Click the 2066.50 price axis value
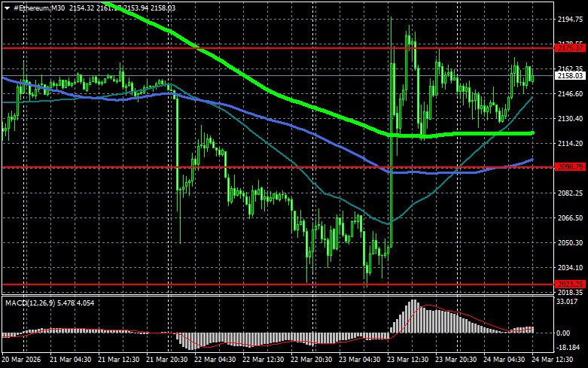The height and width of the screenshot is (368, 588). 570,217
